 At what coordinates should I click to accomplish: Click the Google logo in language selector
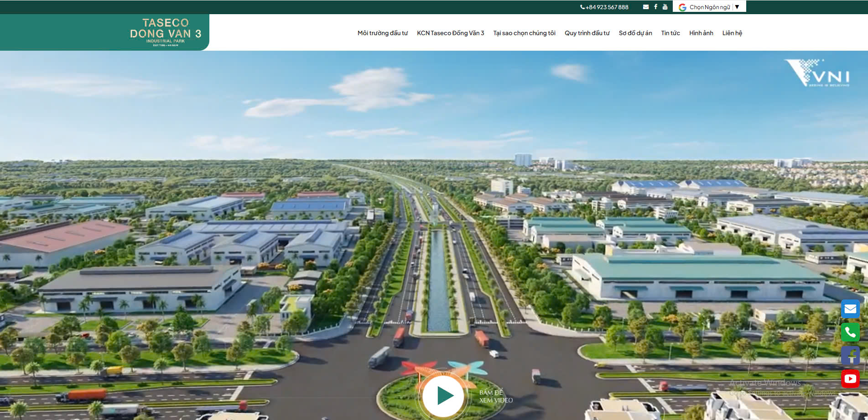pos(682,7)
